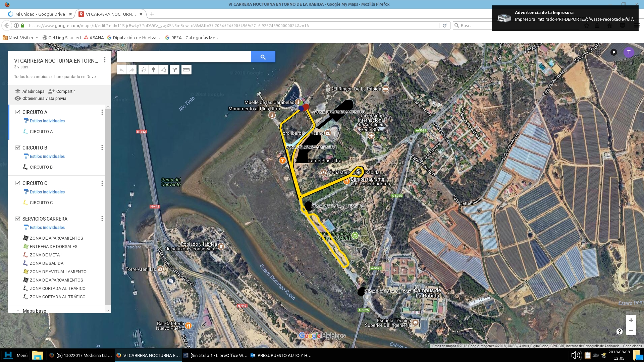Open SERVICIOS CARRERA layer options menu

(x=102, y=219)
